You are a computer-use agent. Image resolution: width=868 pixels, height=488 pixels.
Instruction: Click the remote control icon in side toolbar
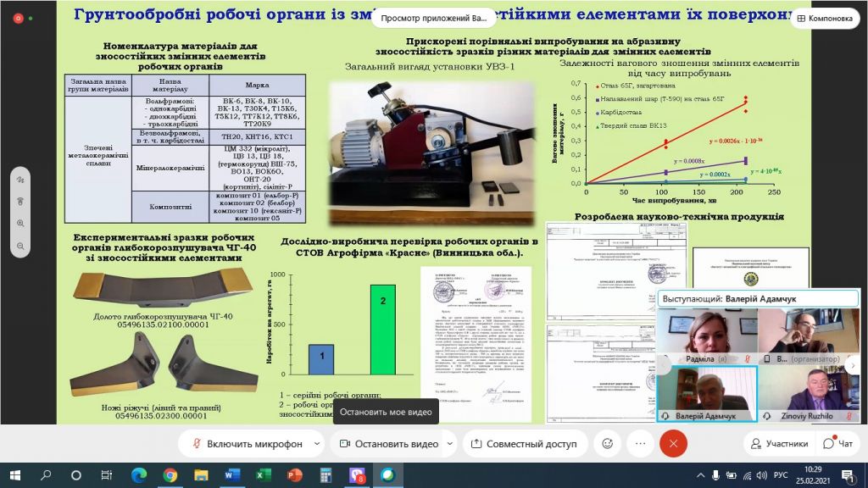click(x=20, y=202)
